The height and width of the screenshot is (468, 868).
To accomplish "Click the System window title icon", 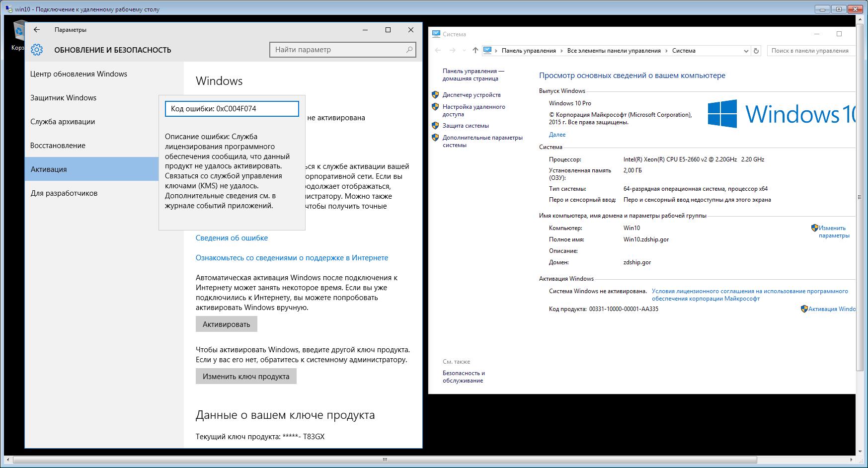I will (x=436, y=34).
